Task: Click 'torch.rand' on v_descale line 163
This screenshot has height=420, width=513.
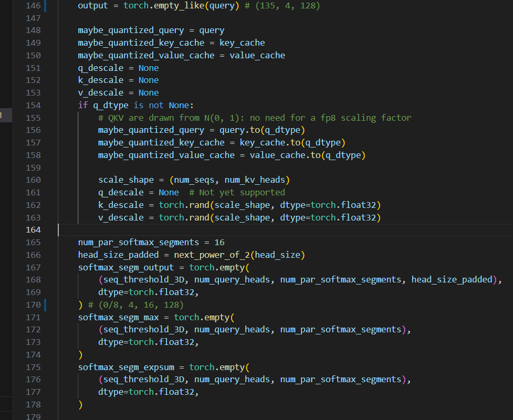Action: pos(184,217)
